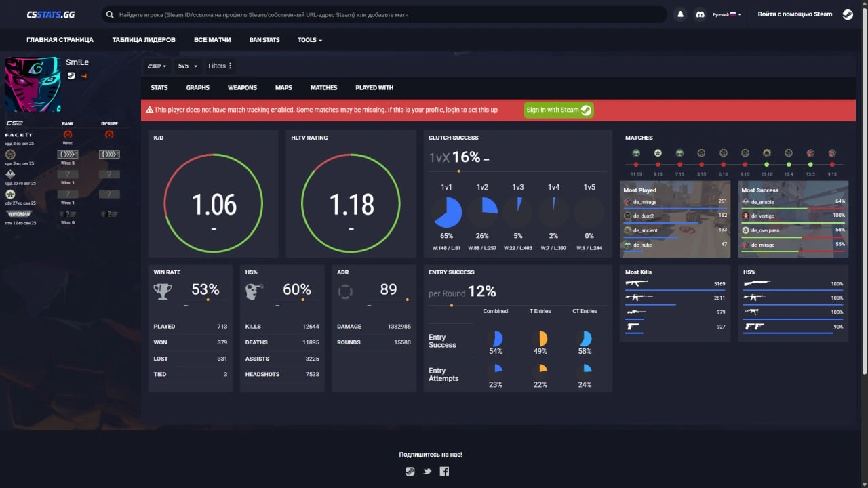868x488 pixels.
Task: Click the Steam logo icon in top-right corner
Action: [x=848, y=14]
